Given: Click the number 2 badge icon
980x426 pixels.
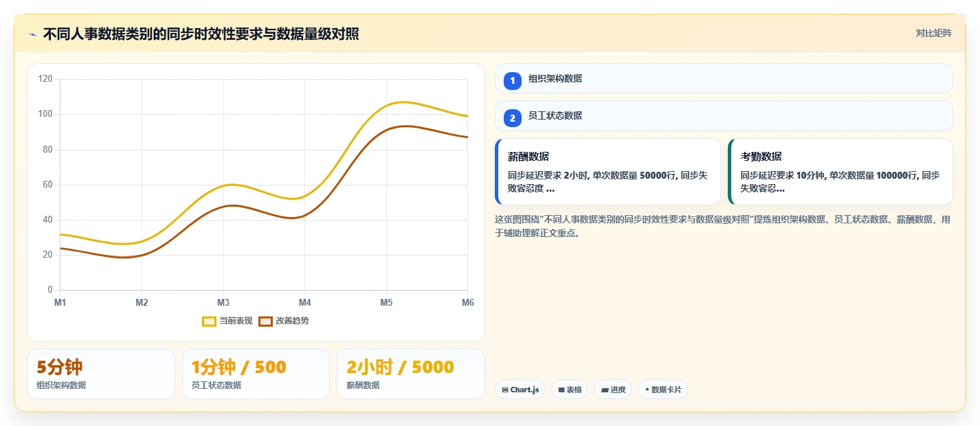Looking at the screenshot, I should 513,117.
